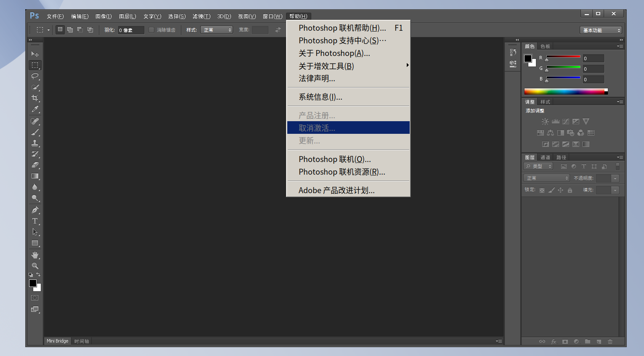Viewport: 644px width, 356px height.
Task: Toggle the 消除锯齿 anti-alias checkbox
Action: (151, 30)
